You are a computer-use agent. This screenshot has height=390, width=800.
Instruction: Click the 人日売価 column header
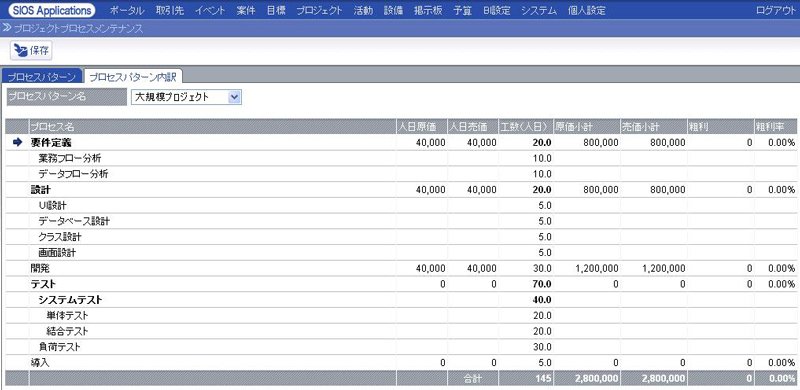pyautogui.click(x=472, y=126)
